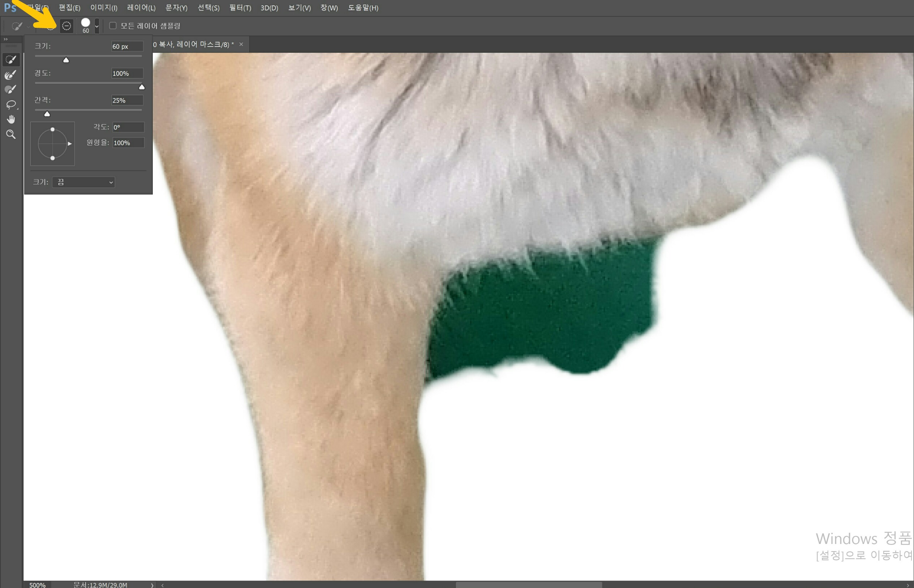This screenshot has height=588, width=914.
Task: Open the brush options dropdown arrow
Action: click(x=97, y=26)
